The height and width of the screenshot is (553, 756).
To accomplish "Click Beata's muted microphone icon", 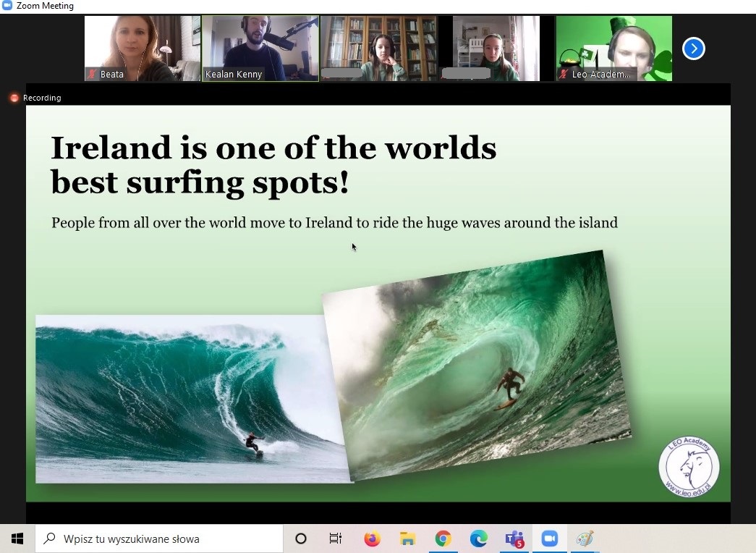I will coord(92,75).
